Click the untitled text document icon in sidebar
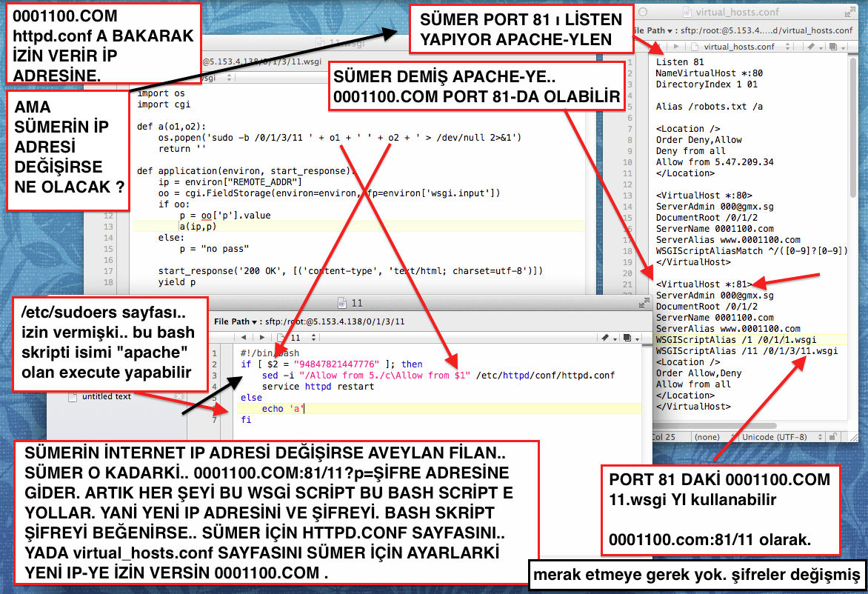The width and height of the screenshot is (868, 594). pos(73,396)
